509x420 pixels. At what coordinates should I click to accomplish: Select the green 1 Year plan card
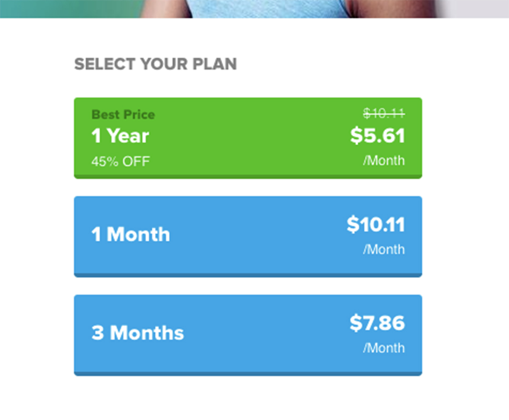(248, 138)
